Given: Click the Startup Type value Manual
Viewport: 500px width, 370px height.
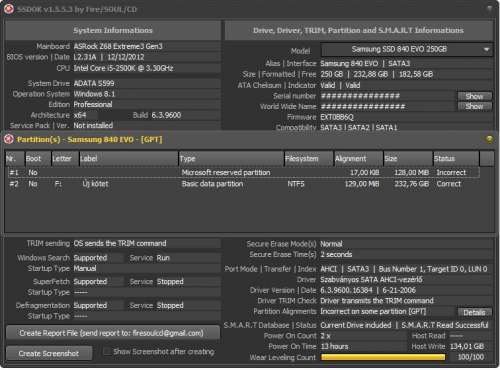Looking at the screenshot, I should pyautogui.click(x=85, y=268).
